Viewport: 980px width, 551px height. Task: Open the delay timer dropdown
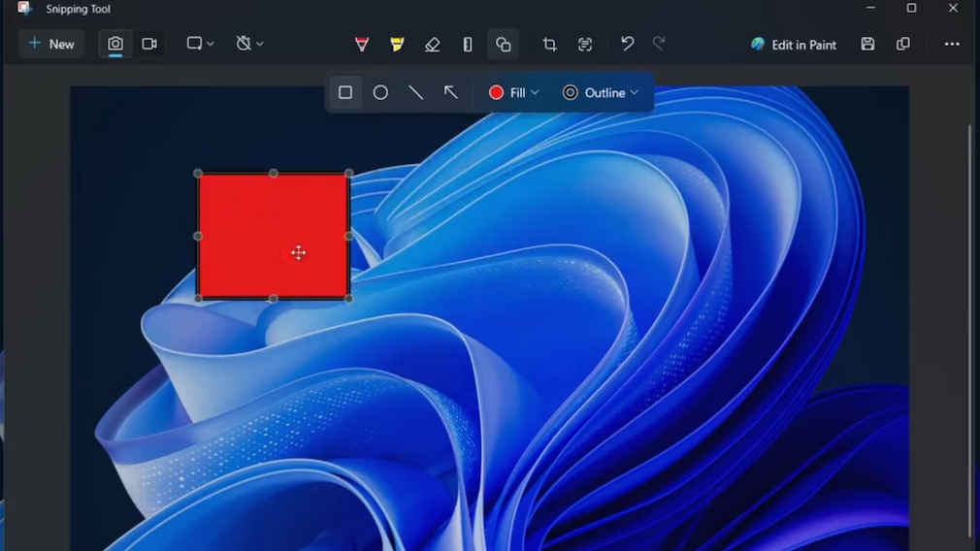249,44
